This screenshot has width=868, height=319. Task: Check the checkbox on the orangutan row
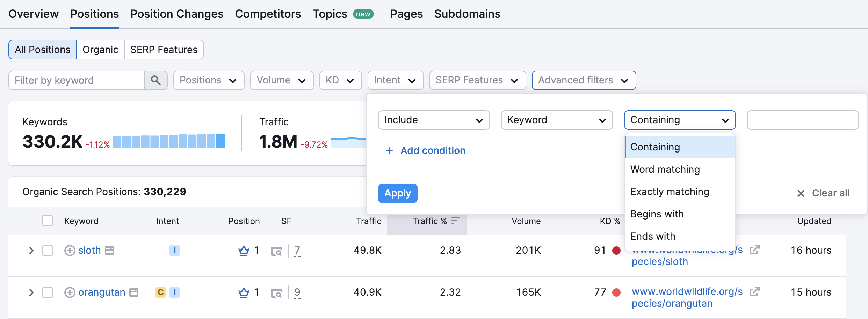coord(48,292)
